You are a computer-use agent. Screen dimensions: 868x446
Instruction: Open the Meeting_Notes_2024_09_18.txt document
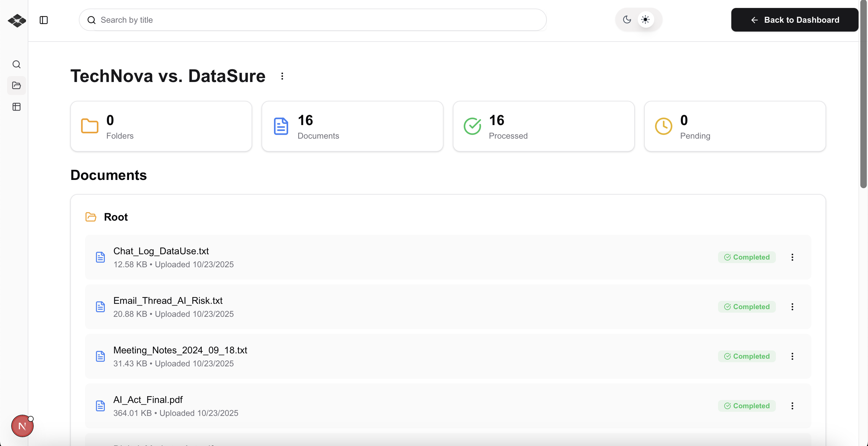(x=180, y=350)
